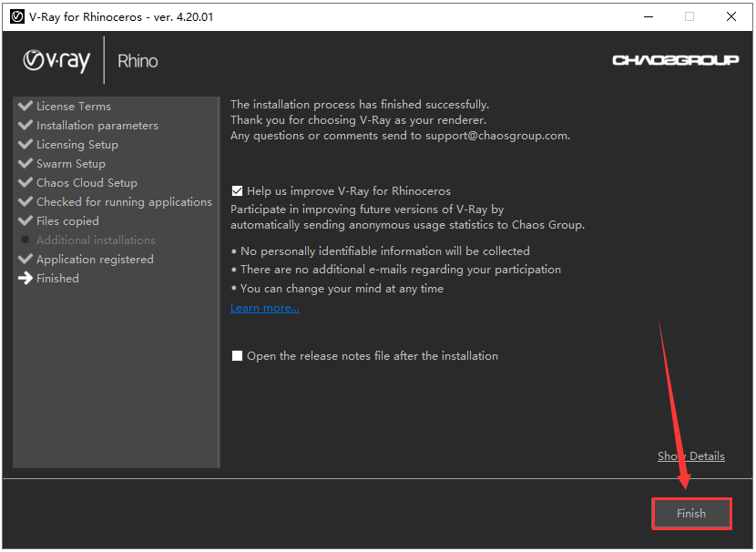Image resolution: width=756 pixels, height=552 pixels.
Task: Click the installation finished successfully message
Action: tap(360, 105)
